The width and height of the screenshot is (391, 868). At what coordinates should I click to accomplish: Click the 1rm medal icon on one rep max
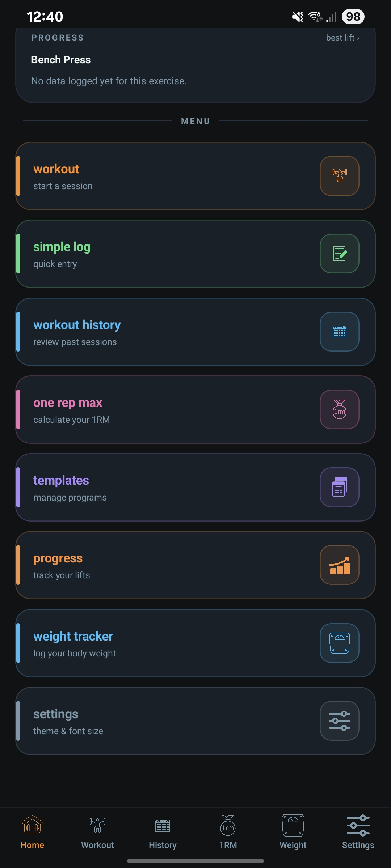pos(339,409)
